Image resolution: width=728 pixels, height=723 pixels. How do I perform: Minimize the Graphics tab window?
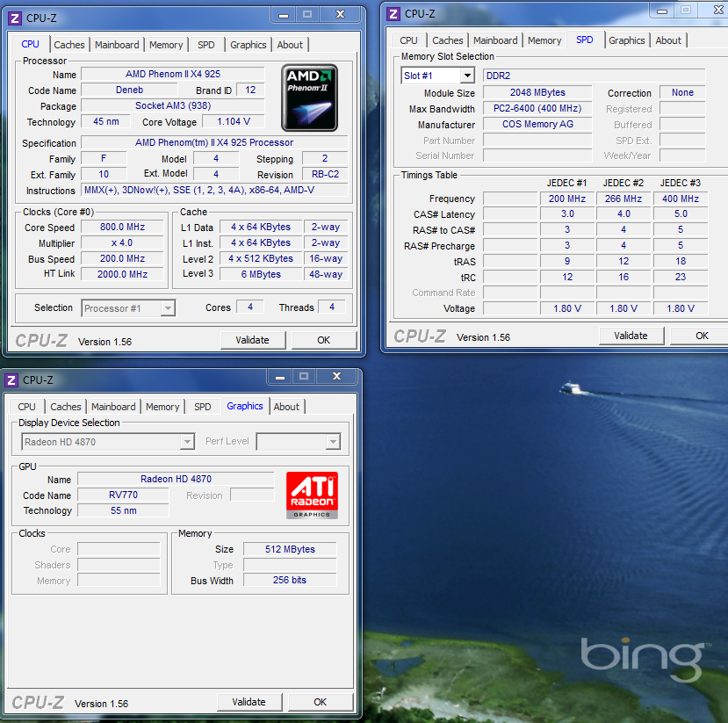[x=280, y=377]
